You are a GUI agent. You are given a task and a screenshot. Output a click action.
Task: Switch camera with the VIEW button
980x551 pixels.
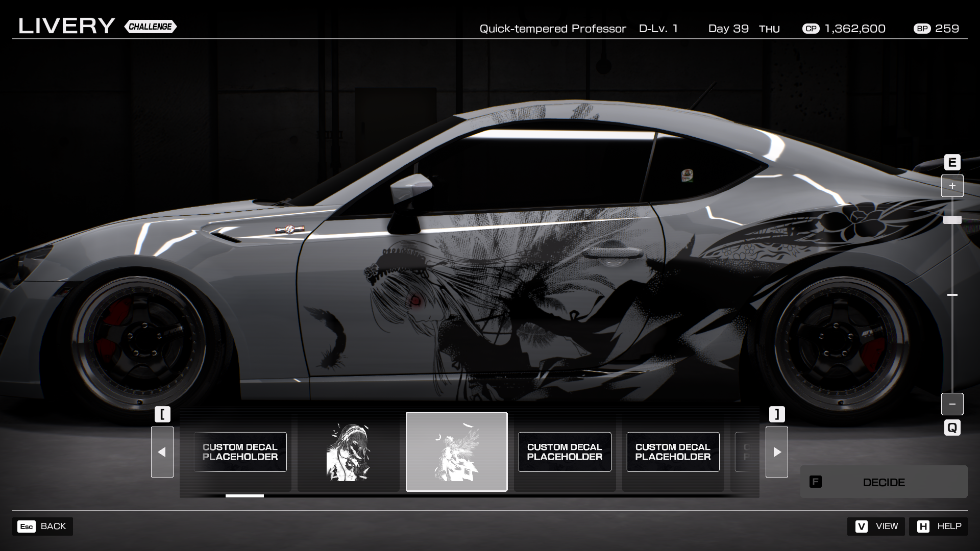pyautogui.click(x=876, y=526)
